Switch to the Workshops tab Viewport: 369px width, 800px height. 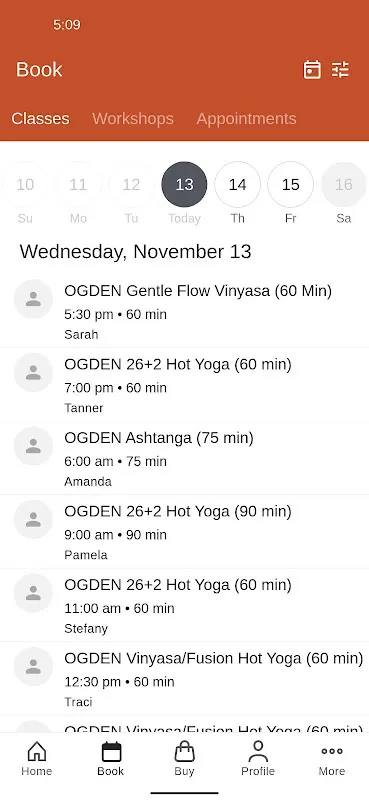133,118
